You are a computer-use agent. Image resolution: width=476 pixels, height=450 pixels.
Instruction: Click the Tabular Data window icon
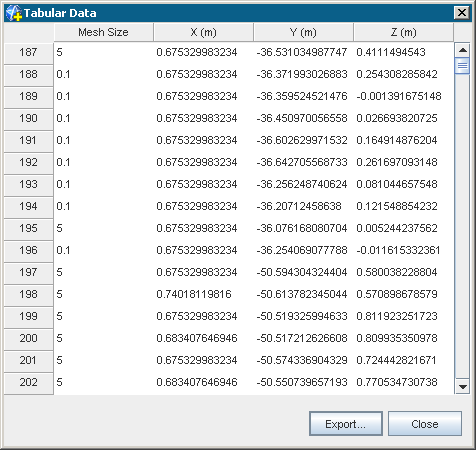13,13
